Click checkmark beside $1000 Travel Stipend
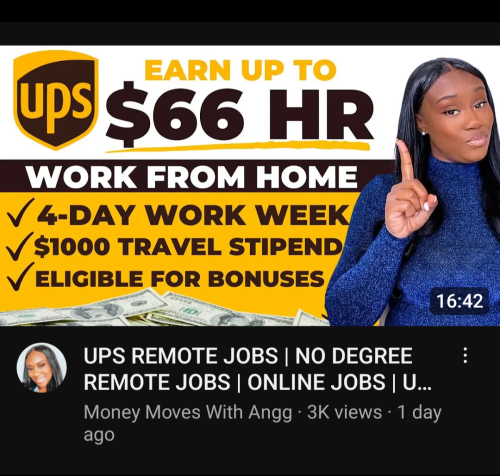500x476 pixels. tap(19, 246)
